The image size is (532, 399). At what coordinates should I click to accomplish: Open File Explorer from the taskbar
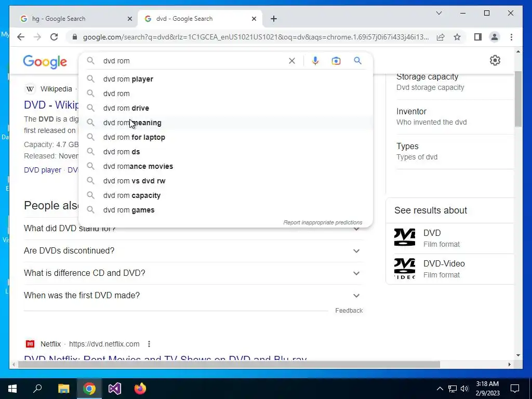point(63,389)
